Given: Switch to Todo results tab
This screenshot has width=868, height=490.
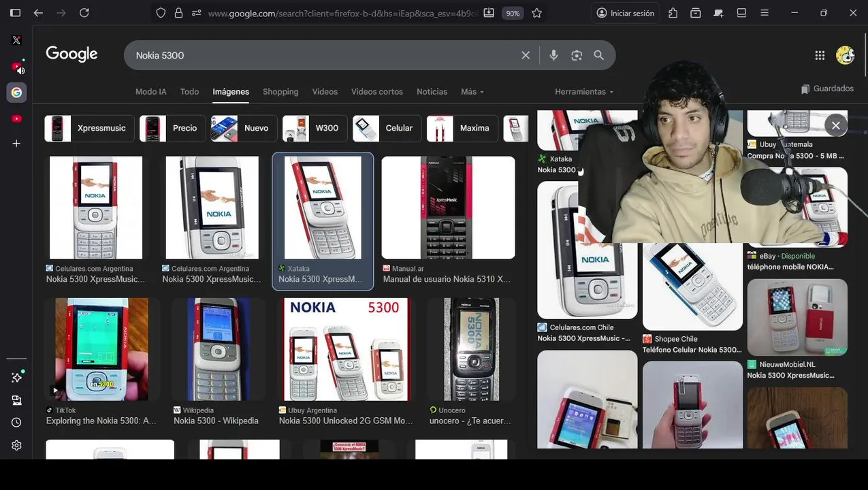Looking at the screenshot, I should (189, 91).
